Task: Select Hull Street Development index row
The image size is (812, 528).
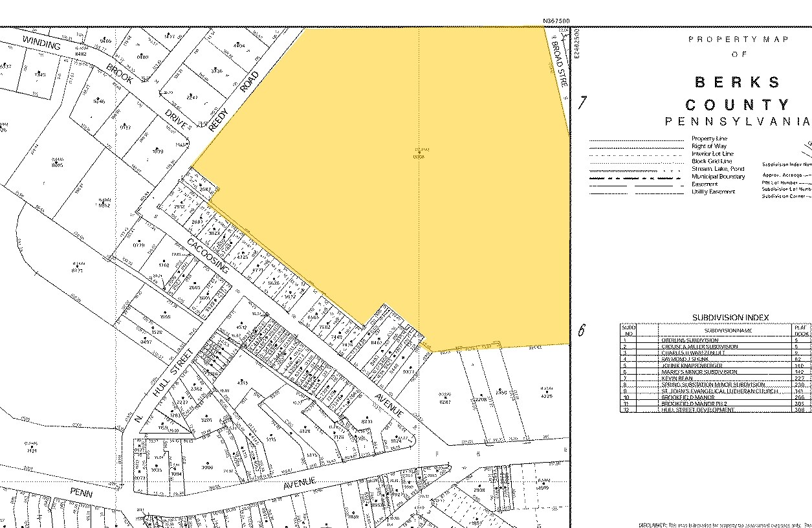Action: [697, 410]
